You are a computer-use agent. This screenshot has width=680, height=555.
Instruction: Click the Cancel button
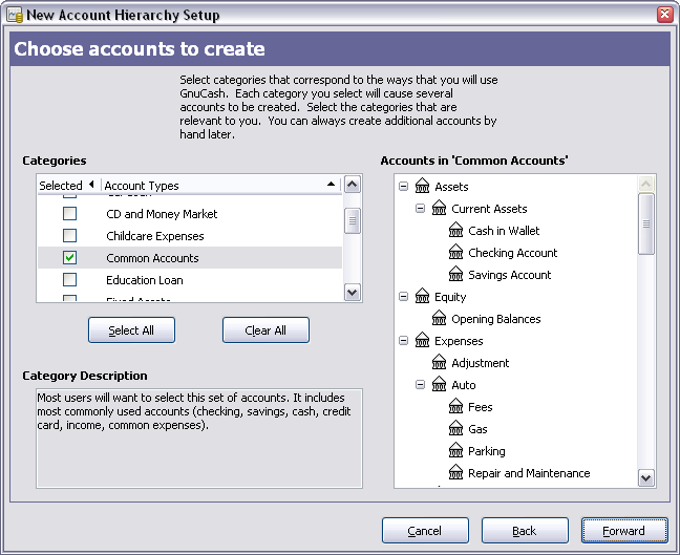coord(425,530)
